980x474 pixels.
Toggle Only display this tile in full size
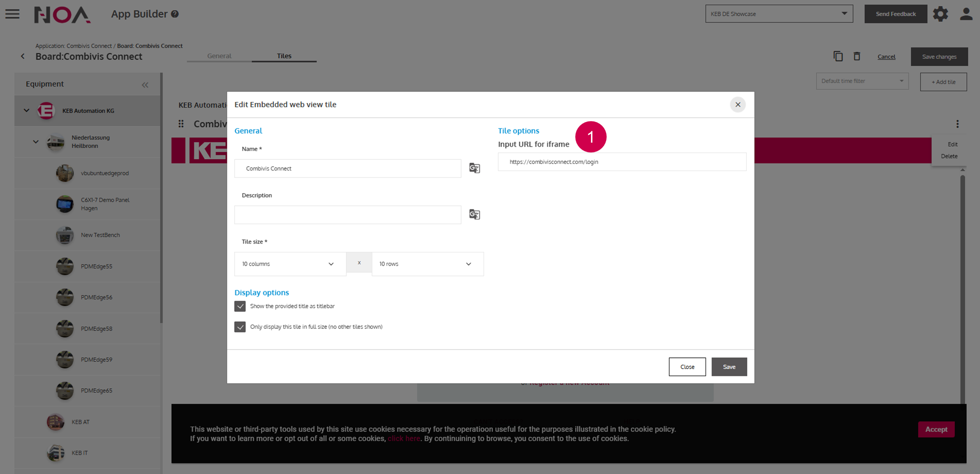pos(240,327)
